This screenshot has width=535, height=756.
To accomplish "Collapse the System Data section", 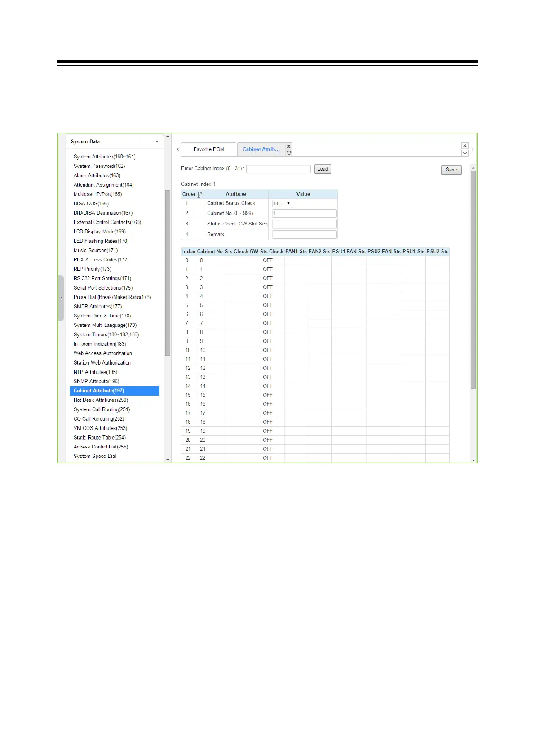I will [x=157, y=141].
